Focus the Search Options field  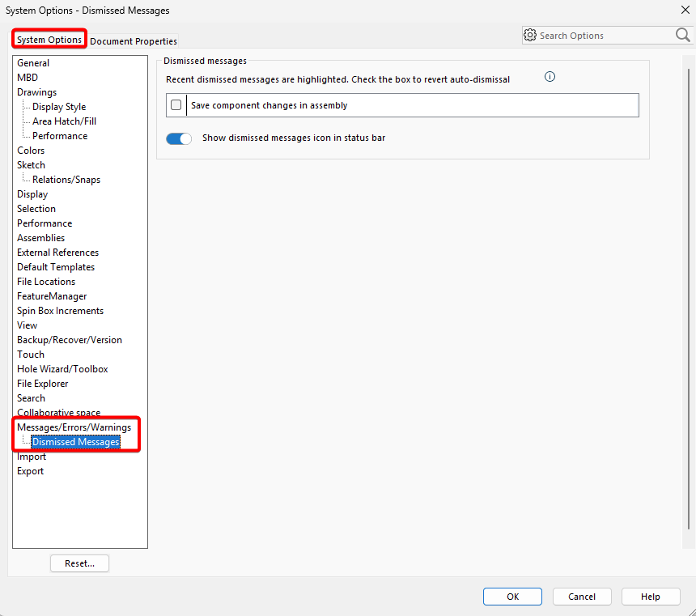[606, 36]
